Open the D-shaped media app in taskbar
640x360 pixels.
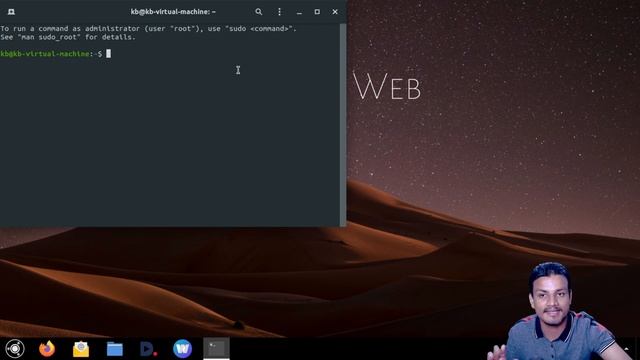tap(148, 349)
